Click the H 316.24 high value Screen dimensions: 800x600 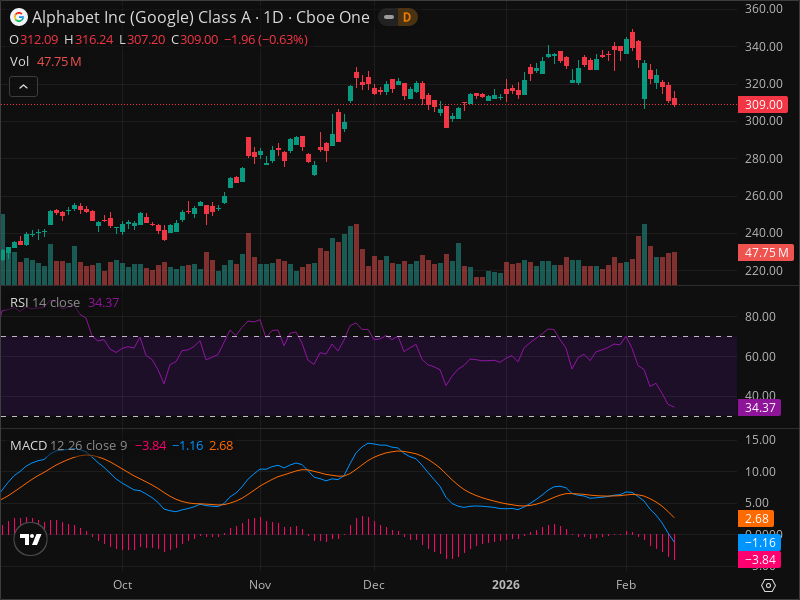point(89,40)
